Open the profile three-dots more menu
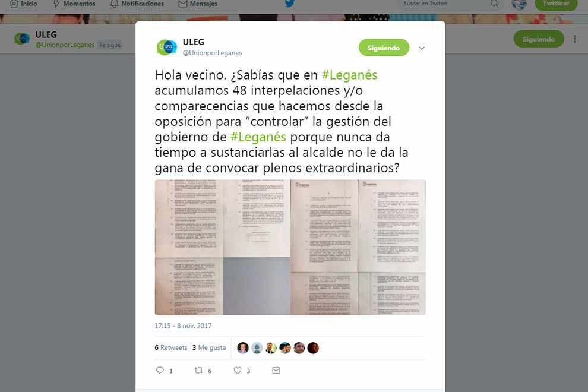Viewport: 588px width, 392px height. pyautogui.click(x=575, y=39)
